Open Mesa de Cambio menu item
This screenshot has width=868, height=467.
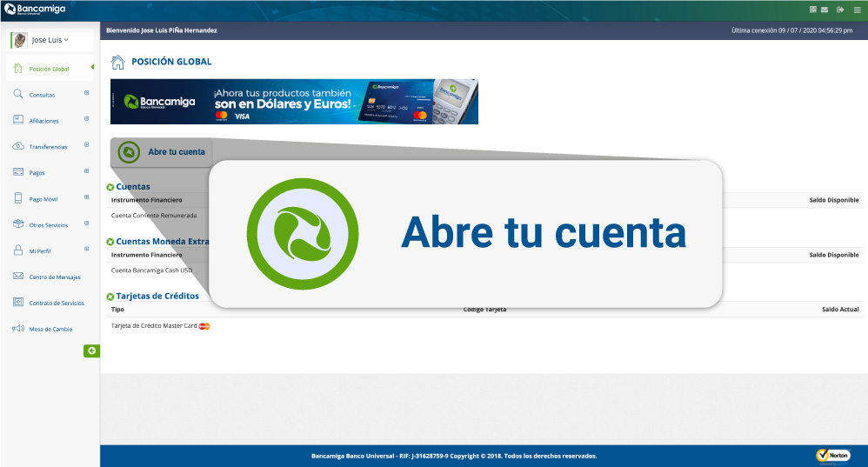(51, 330)
